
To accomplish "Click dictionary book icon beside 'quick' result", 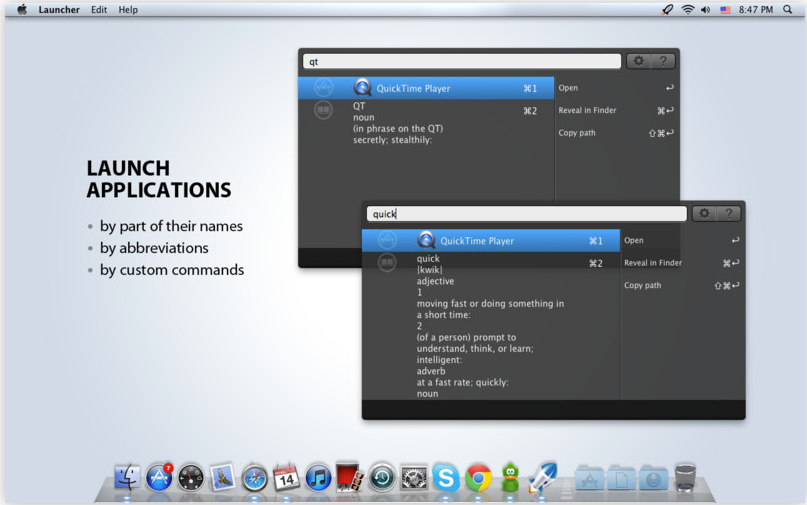I will pyautogui.click(x=387, y=263).
